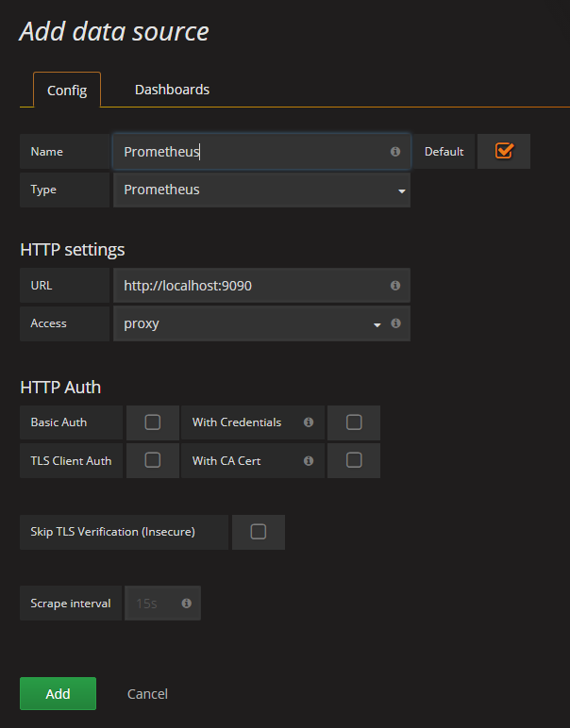570x728 pixels.
Task: Enable the With Credentials checkbox
Action: click(x=354, y=422)
